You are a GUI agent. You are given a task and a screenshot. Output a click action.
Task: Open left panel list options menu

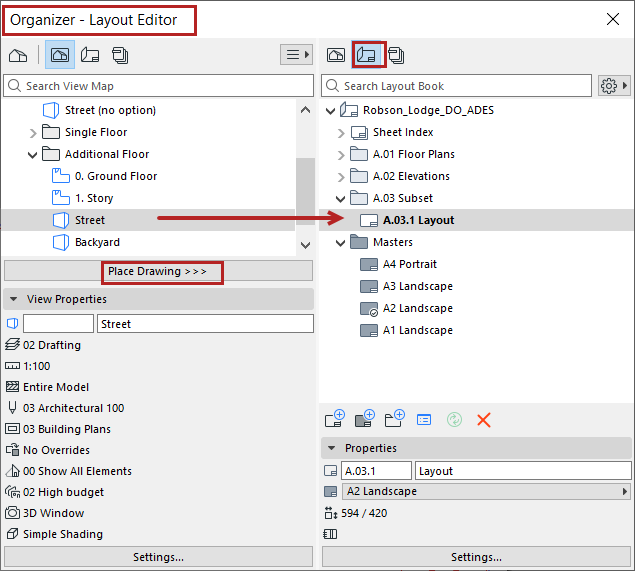click(296, 55)
